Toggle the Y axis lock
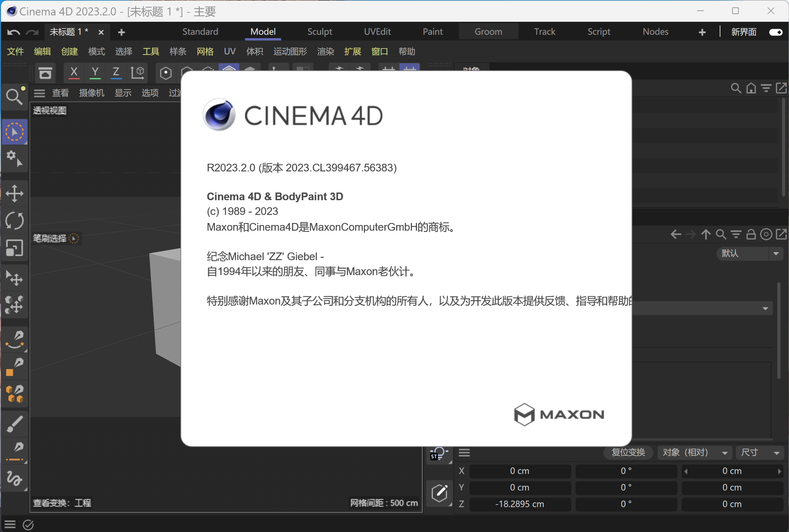The image size is (789, 532). point(95,73)
